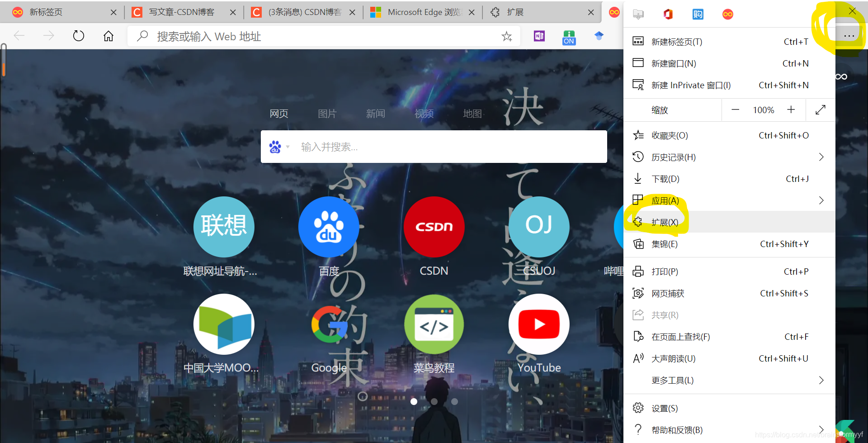The height and width of the screenshot is (443, 868).
Task: Switch to the (3条消息) CSDN博客 tab
Action: coord(303,12)
